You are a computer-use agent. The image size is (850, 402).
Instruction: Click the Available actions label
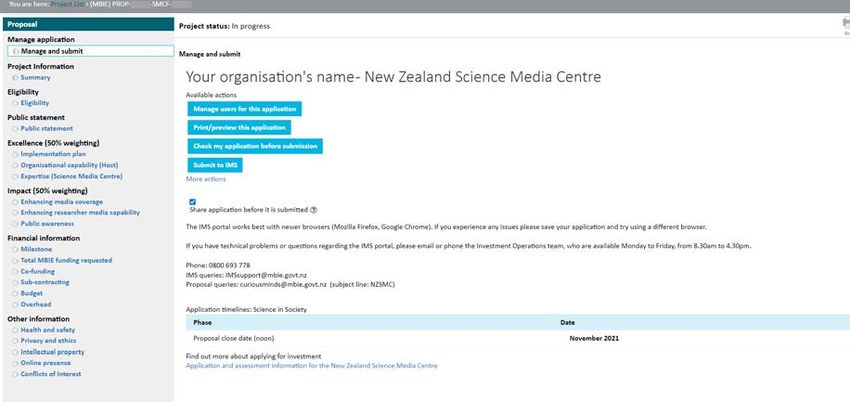pos(211,95)
